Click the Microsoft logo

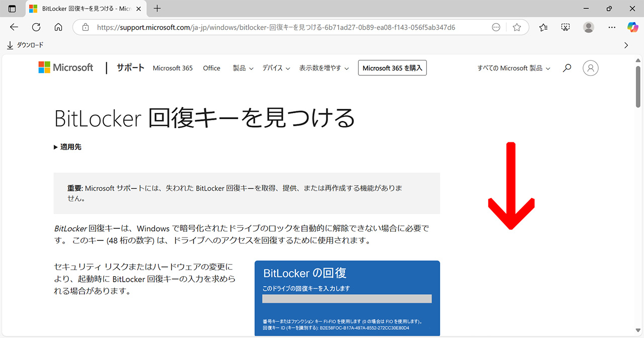pos(66,67)
